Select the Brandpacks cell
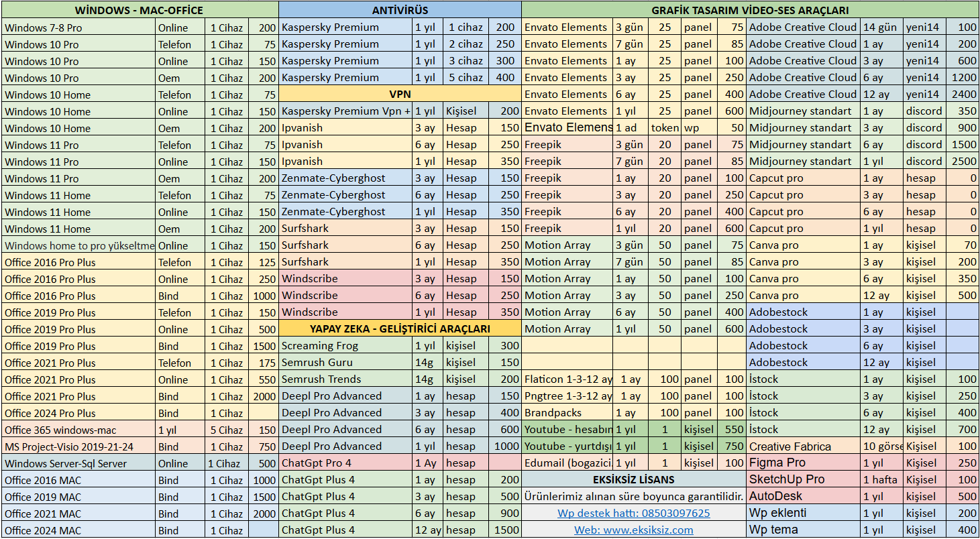The width and height of the screenshot is (980, 539). click(567, 413)
